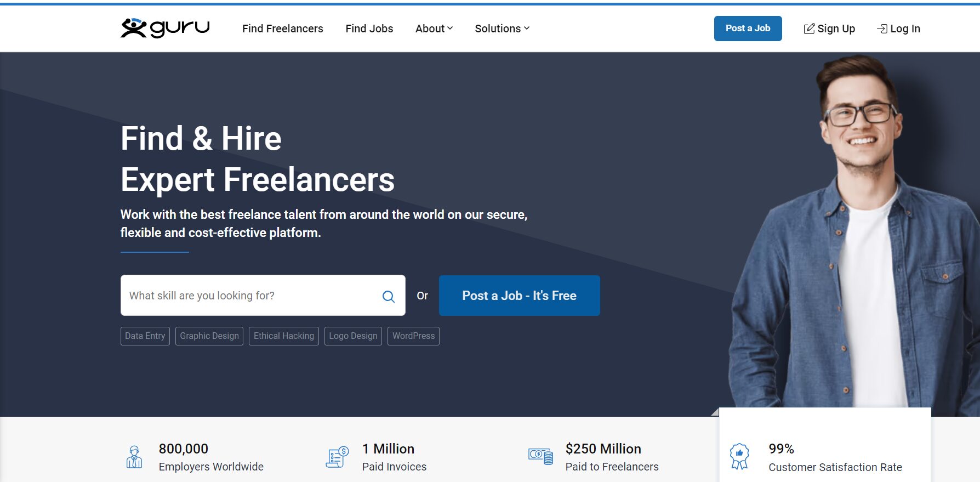Open the Find Freelancers page
The width and height of the screenshot is (980, 482).
click(282, 29)
